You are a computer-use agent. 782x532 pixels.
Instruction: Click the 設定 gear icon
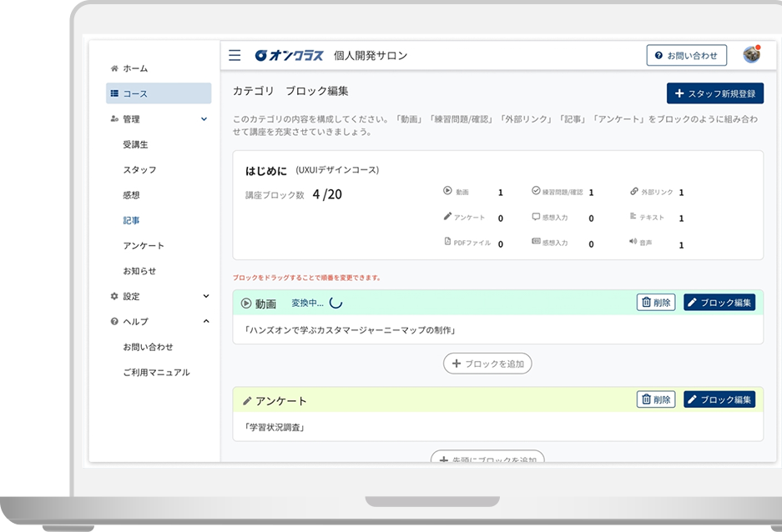pos(114,296)
